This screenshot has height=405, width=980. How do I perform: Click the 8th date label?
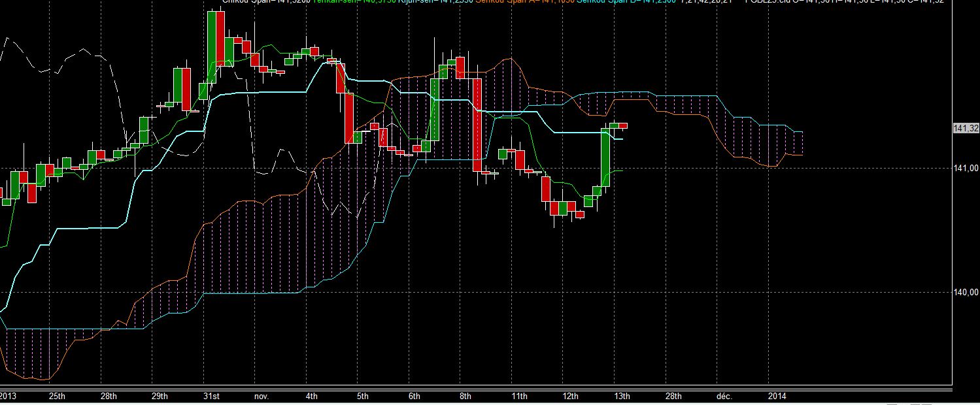[x=465, y=397]
